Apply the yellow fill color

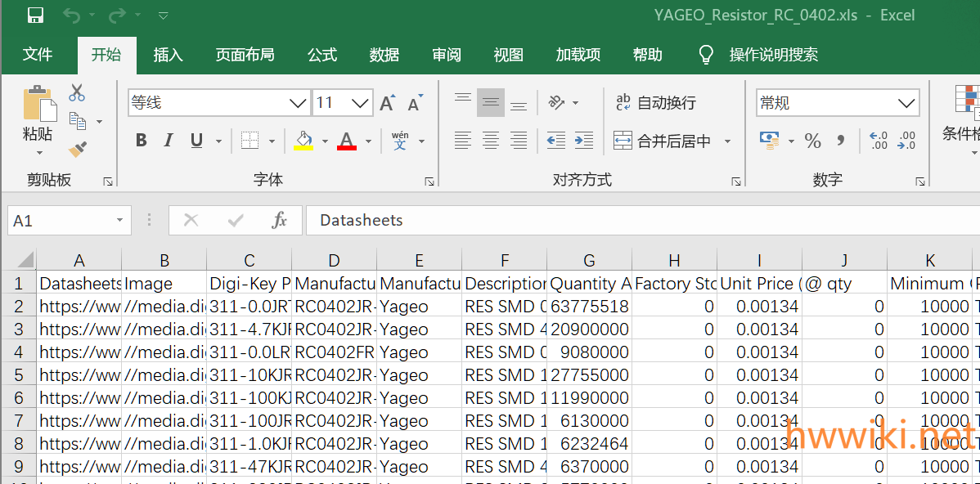coord(303,141)
